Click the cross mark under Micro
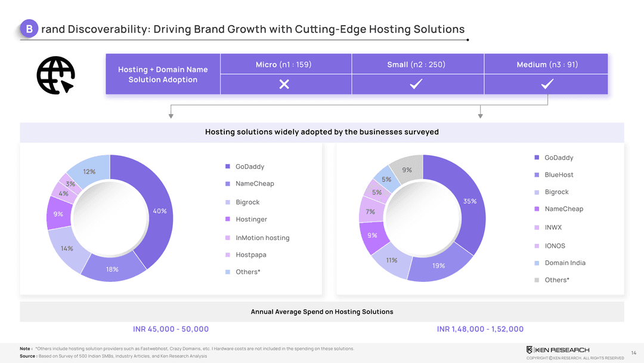 point(284,85)
